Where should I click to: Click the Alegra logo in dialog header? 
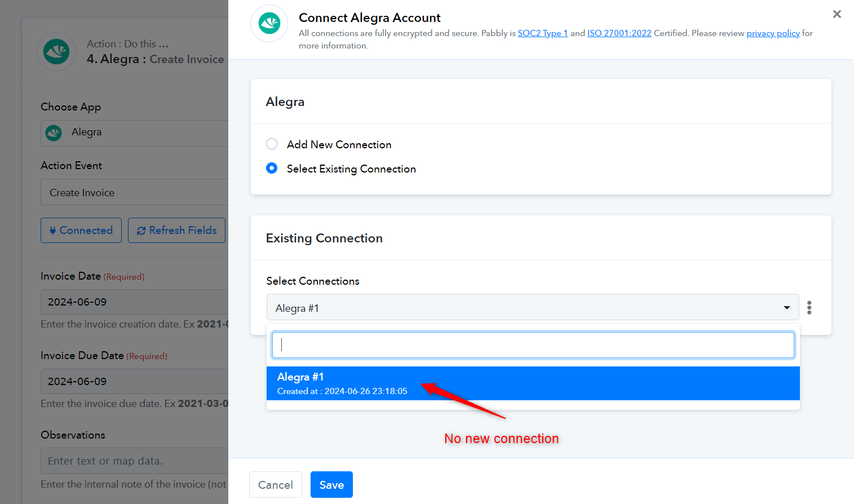269,24
